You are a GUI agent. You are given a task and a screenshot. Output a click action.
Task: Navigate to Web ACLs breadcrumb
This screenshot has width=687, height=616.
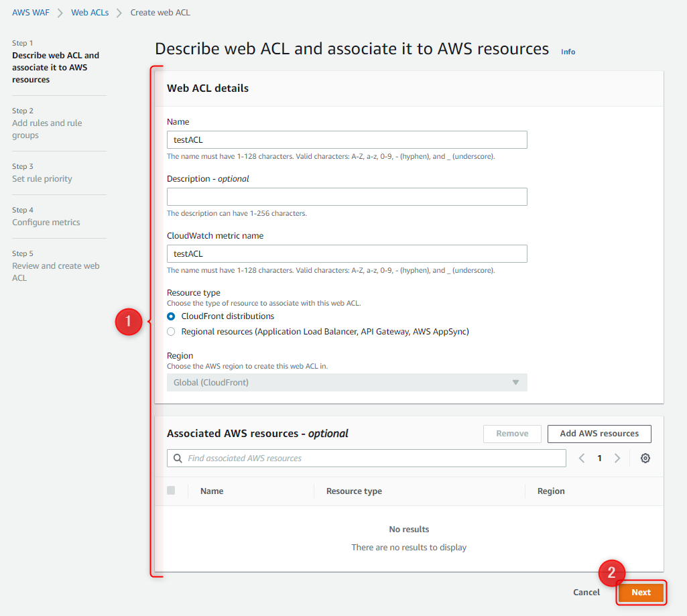click(x=89, y=13)
